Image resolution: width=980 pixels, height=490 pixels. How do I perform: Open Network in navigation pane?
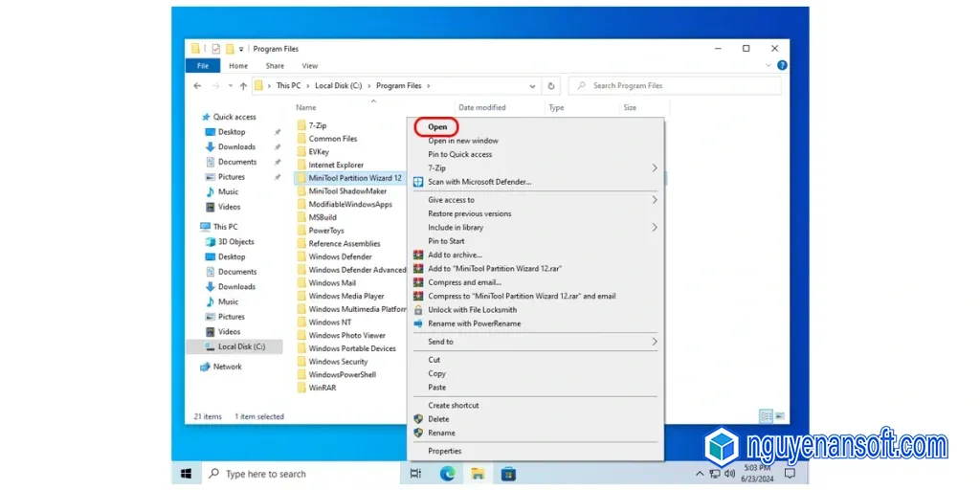tap(227, 367)
